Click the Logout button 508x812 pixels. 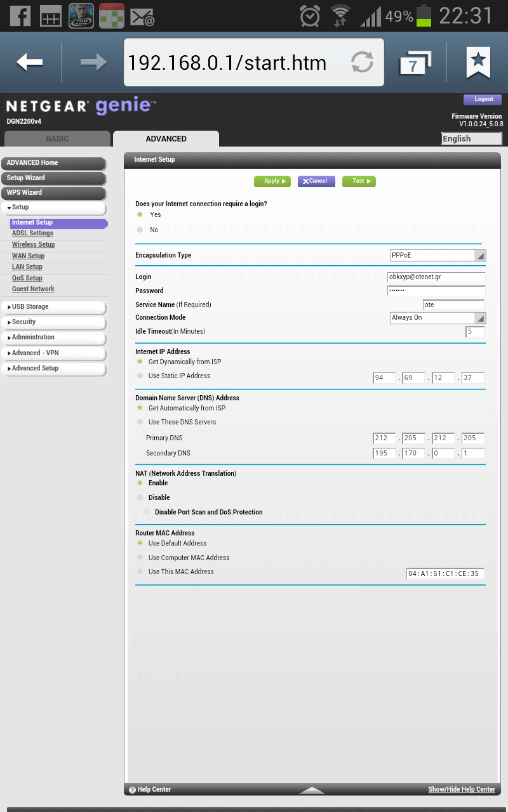click(x=483, y=100)
